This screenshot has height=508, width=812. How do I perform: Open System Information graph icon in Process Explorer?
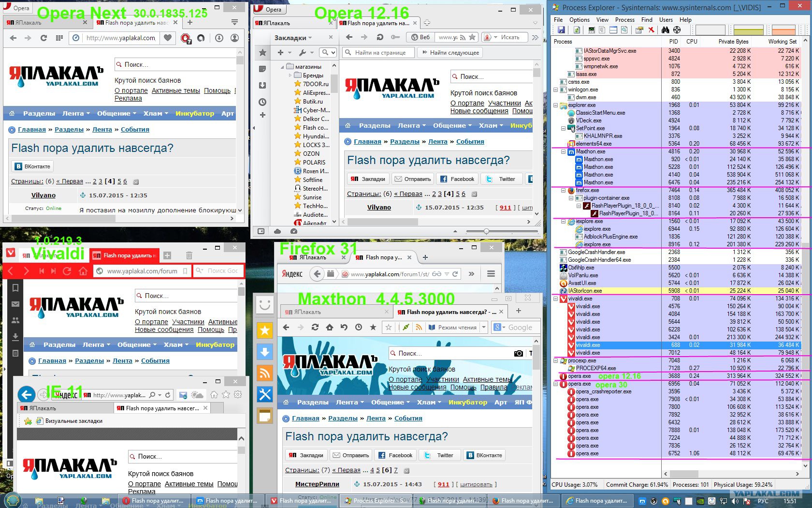pos(591,30)
